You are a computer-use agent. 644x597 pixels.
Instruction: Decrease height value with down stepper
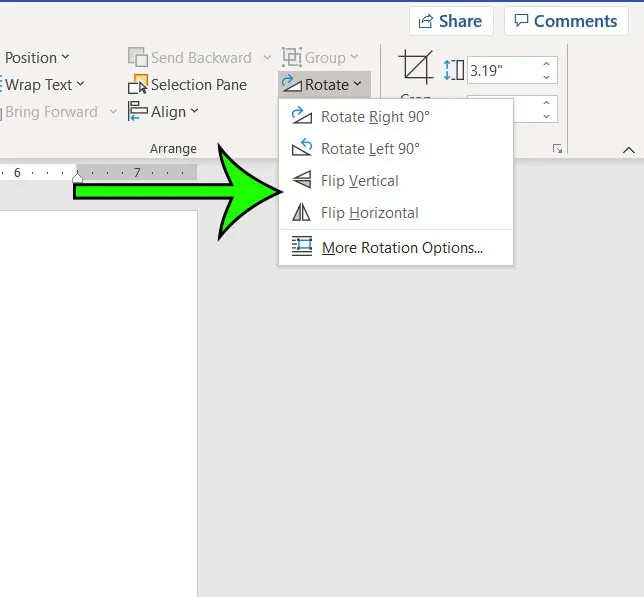(x=546, y=77)
